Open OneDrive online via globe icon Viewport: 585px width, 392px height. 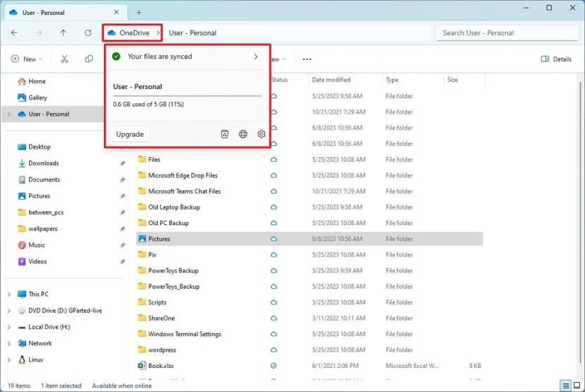[x=243, y=134]
